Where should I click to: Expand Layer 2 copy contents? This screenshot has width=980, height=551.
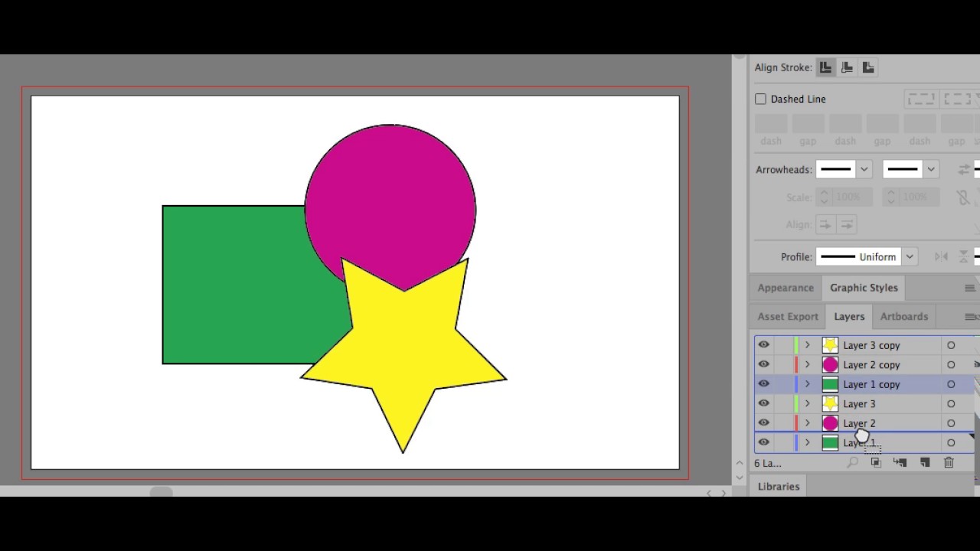(807, 365)
